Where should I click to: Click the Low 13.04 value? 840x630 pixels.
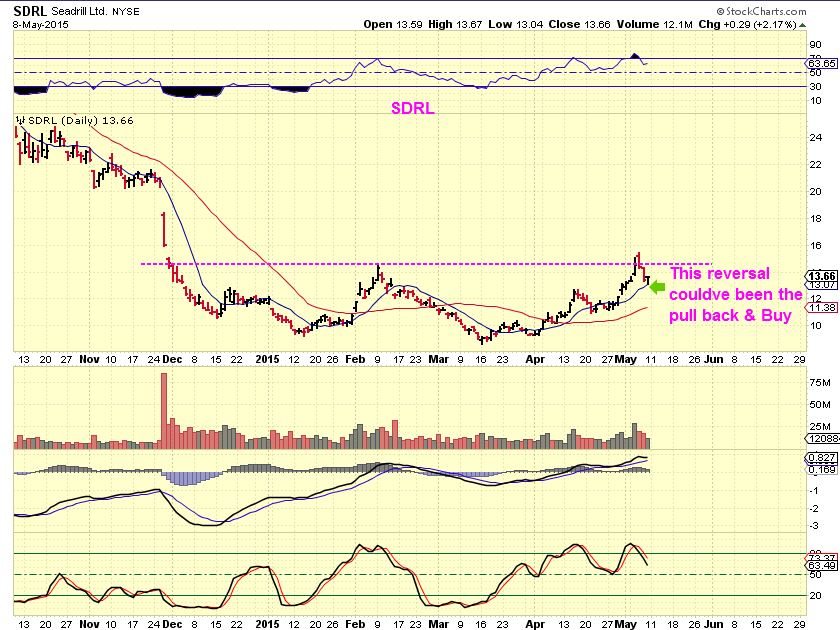point(515,25)
